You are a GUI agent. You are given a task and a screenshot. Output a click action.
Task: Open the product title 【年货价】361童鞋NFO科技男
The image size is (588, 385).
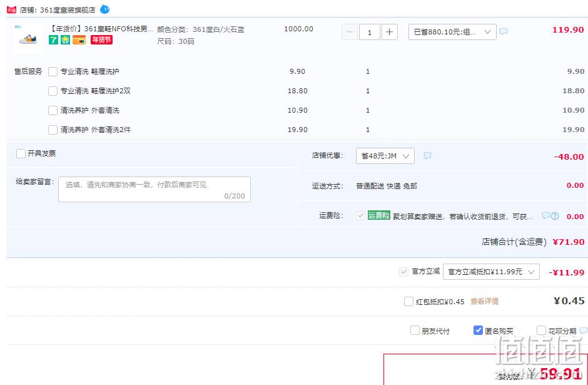pos(101,29)
